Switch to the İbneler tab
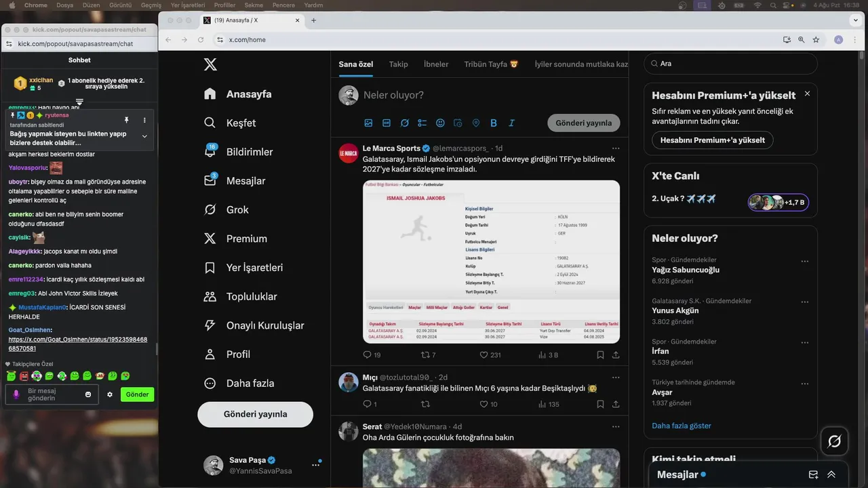This screenshot has height=488, width=868. tap(436, 64)
